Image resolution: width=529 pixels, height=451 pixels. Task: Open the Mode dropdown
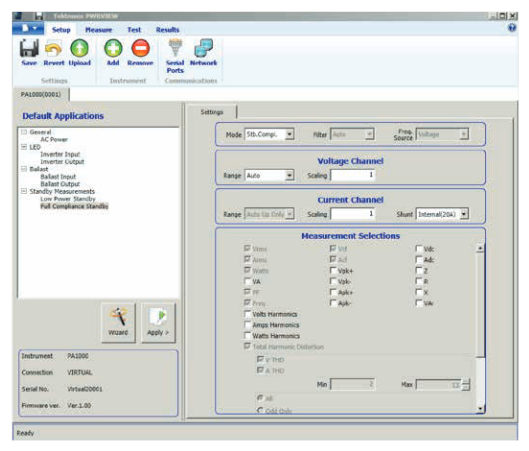289,134
